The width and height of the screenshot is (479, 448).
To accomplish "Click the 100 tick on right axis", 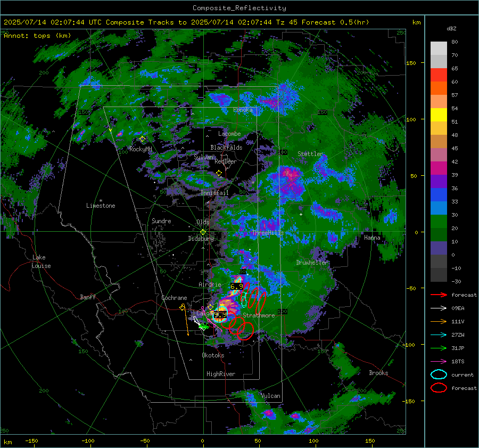I will (411, 119).
